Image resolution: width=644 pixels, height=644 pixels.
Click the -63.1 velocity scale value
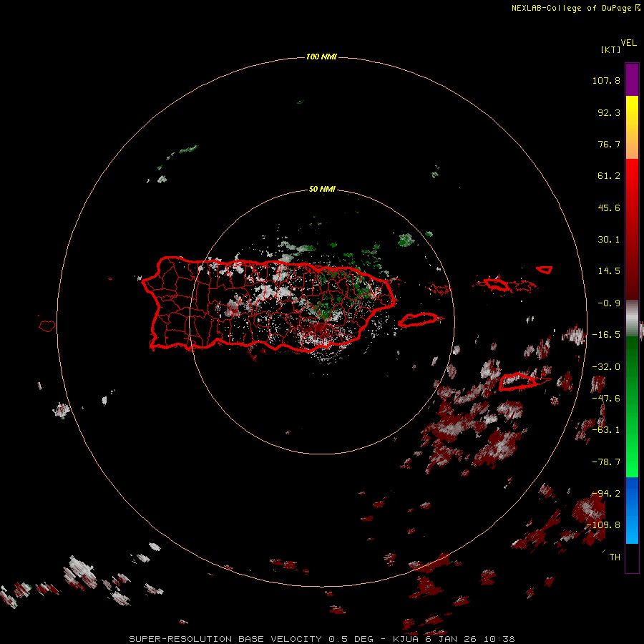[606, 430]
